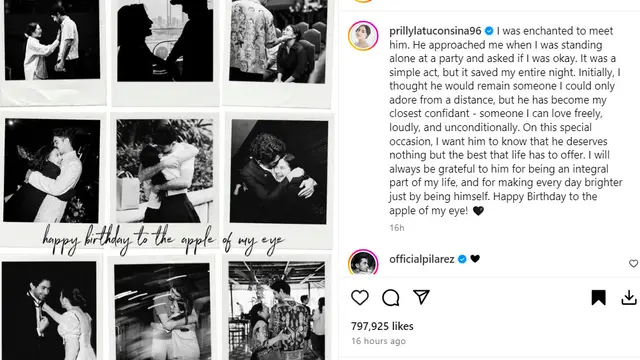Like the post with the heart icon

coord(360,298)
